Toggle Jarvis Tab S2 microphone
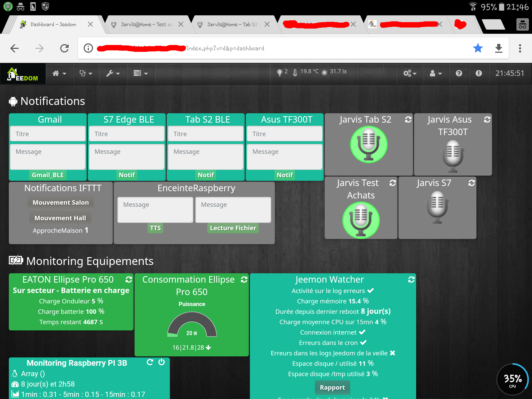The image size is (532, 399). point(369,144)
